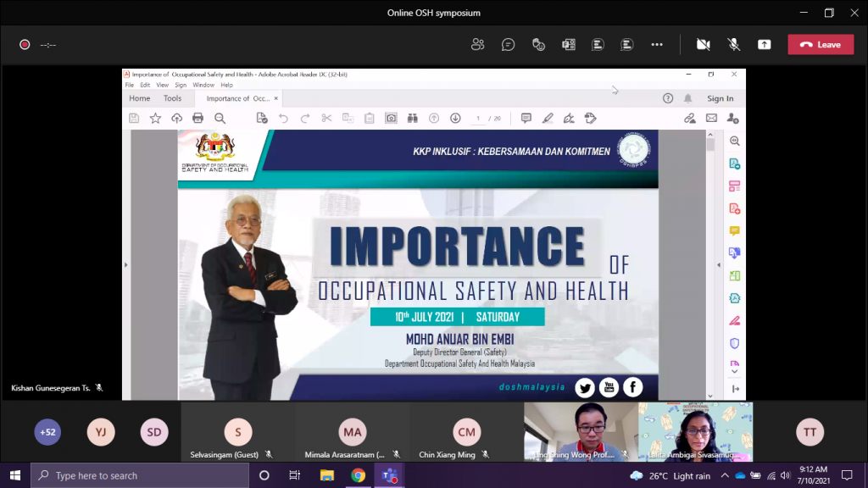Image resolution: width=868 pixels, height=488 pixels.
Task: Select the TT participant avatar
Action: (x=810, y=432)
